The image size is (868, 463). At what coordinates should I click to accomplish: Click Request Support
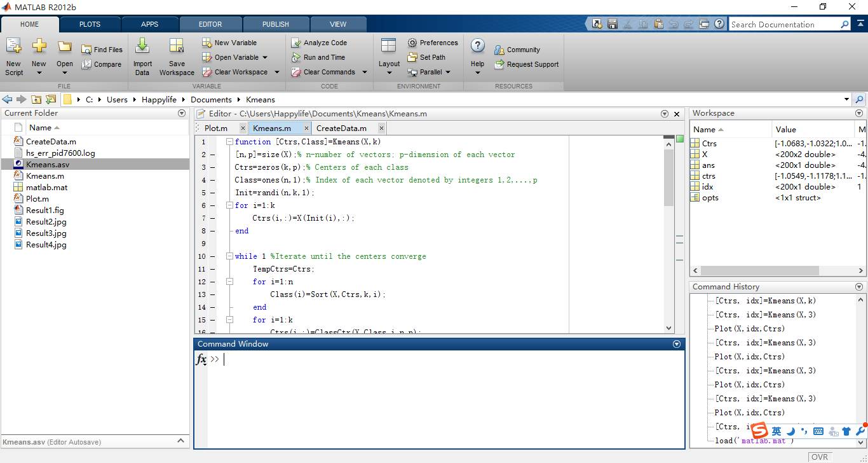[526, 64]
